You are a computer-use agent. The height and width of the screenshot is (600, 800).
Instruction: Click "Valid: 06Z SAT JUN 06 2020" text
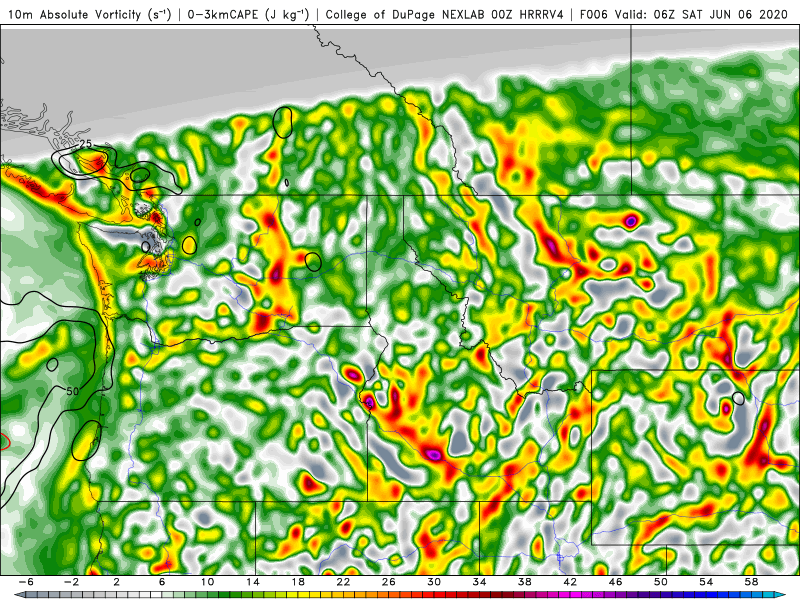pyautogui.click(x=701, y=14)
